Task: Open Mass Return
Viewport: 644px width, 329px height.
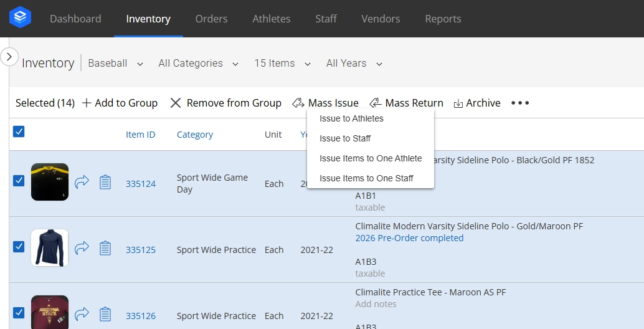Action: (406, 103)
